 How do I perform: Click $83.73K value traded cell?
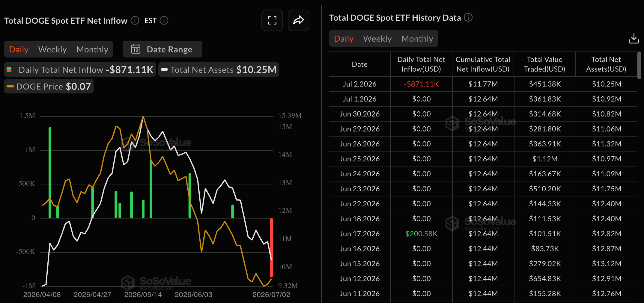click(x=545, y=249)
